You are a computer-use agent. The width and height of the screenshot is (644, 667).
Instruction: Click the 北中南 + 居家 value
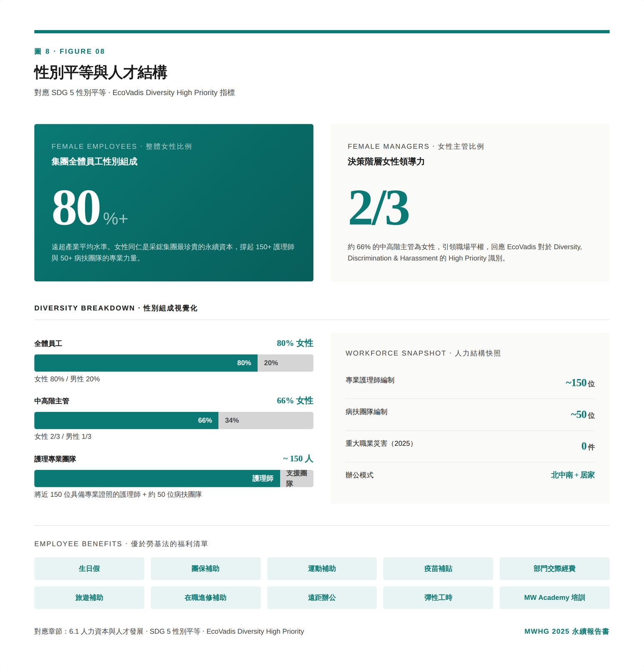click(573, 475)
